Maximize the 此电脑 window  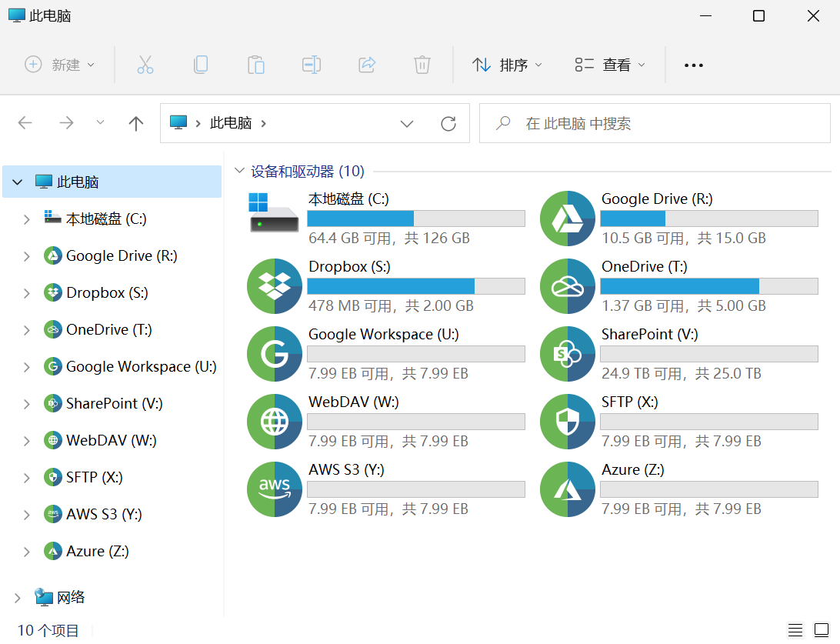click(758, 16)
